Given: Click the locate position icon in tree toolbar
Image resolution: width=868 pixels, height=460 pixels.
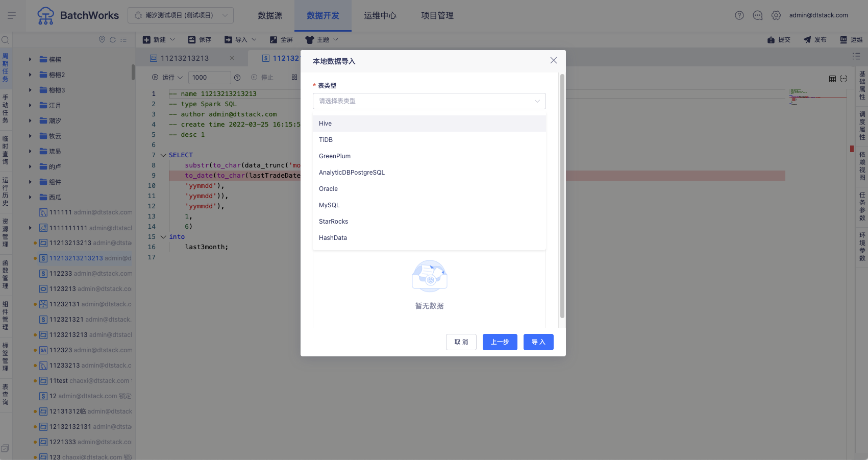Looking at the screenshot, I should (x=102, y=39).
